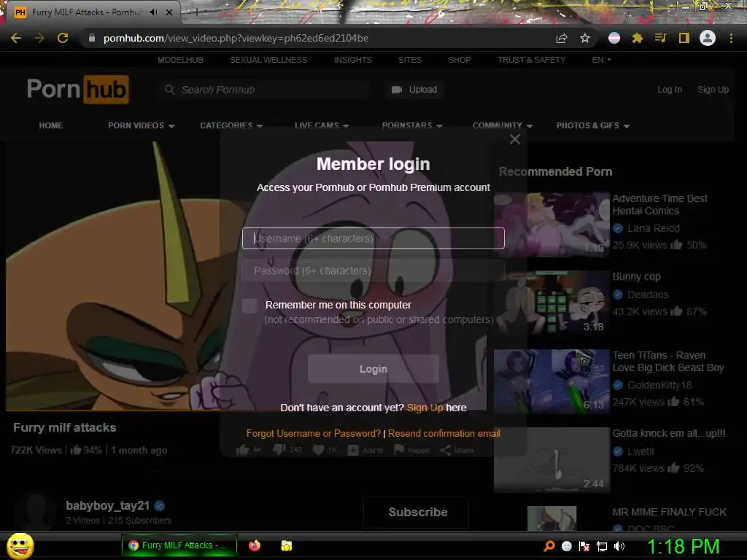The height and width of the screenshot is (560, 747).
Task: Click the Subscribe button
Action: pyautogui.click(x=418, y=513)
